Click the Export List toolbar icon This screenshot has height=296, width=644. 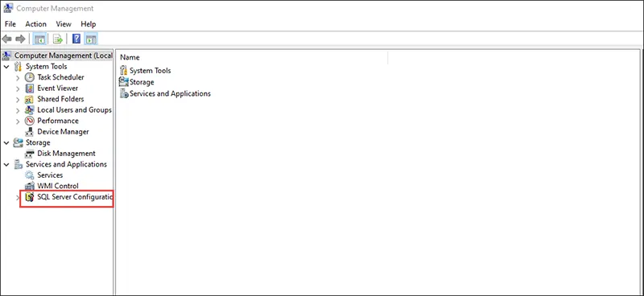[x=58, y=39]
